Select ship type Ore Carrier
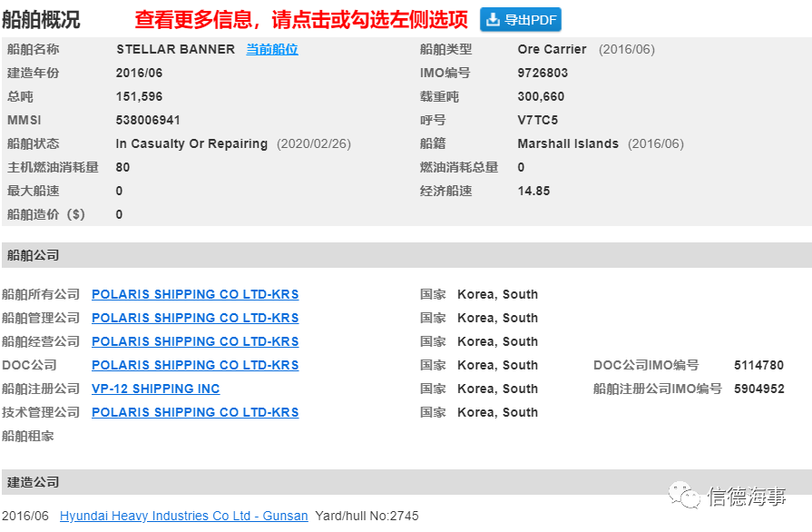Screen dimensions: 812x532 [552, 49]
